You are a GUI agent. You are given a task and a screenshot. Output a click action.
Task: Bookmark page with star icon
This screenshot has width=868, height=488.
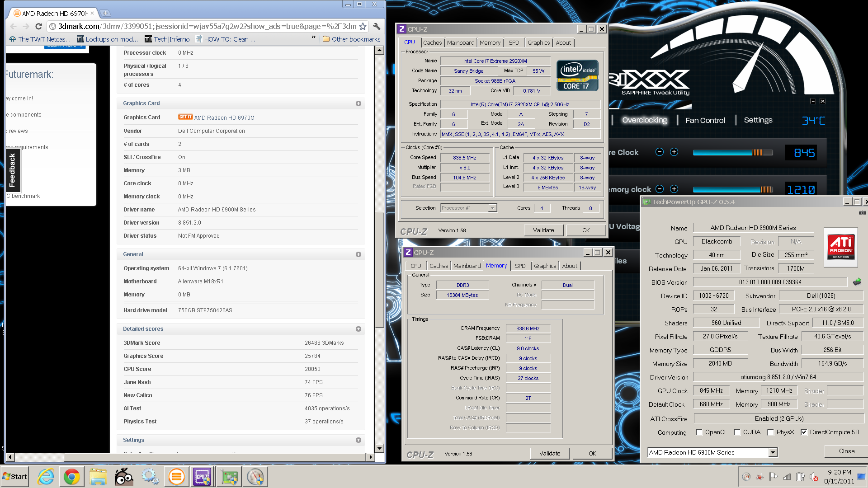coord(363,26)
